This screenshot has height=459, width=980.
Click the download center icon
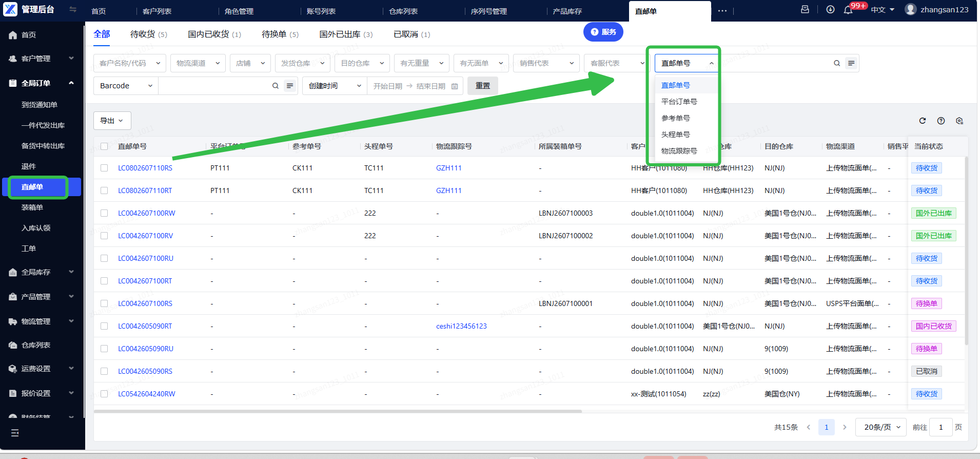[830, 9]
